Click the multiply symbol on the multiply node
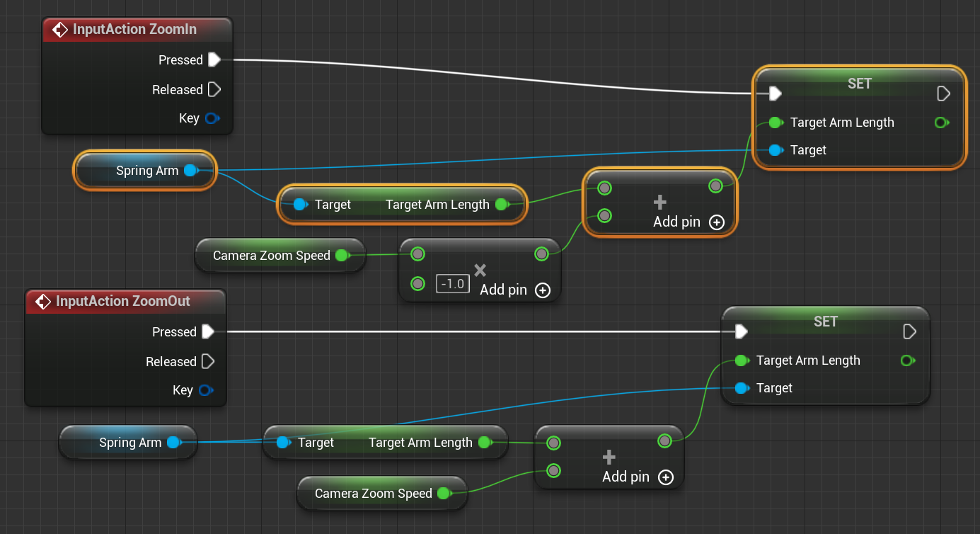The height and width of the screenshot is (534, 980). [480, 269]
